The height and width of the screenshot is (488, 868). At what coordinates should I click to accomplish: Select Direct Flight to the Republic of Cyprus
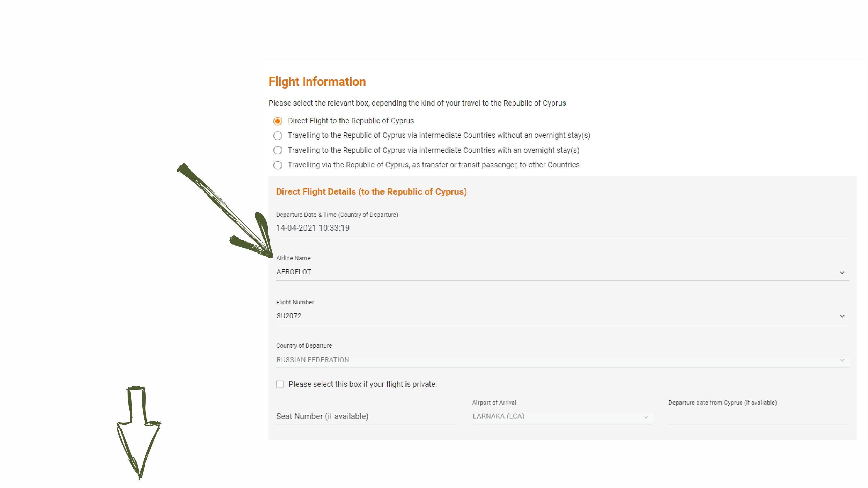[278, 121]
